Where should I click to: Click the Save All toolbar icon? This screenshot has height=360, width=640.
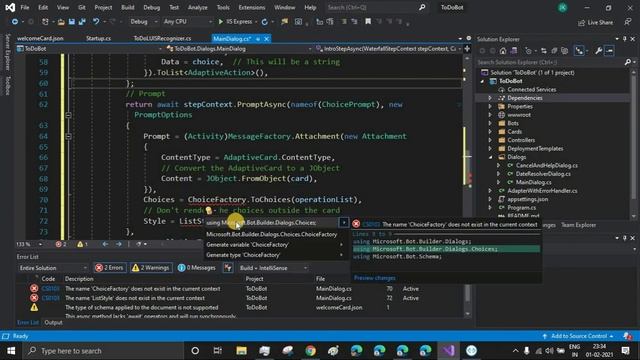pyautogui.click(x=82, y=22)
